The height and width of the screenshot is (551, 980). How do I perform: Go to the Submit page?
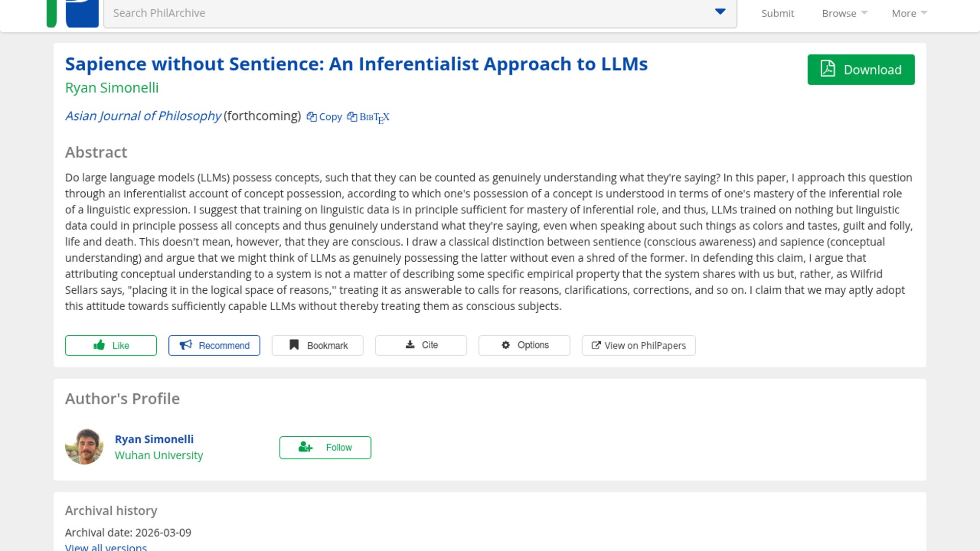click(x=777, y=13)
